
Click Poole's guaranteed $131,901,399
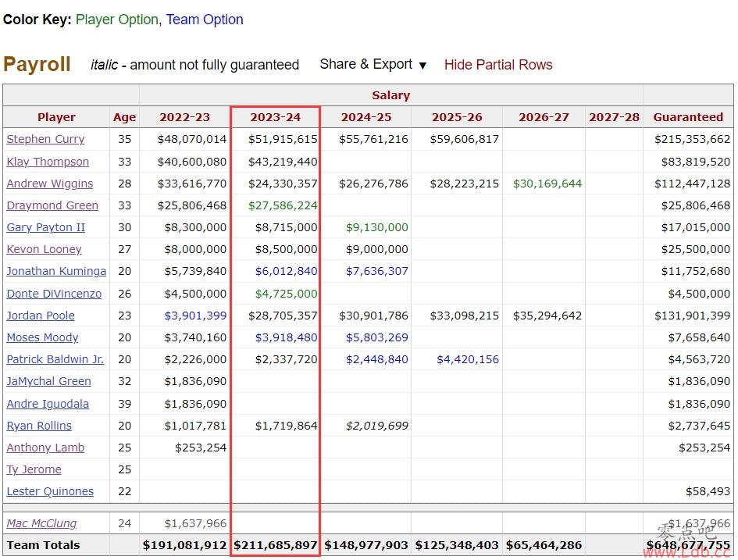(x=693, y=316)
